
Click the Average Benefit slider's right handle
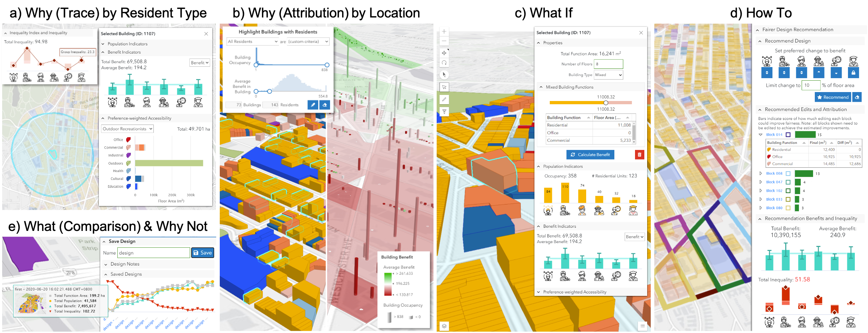pos(269,91)
